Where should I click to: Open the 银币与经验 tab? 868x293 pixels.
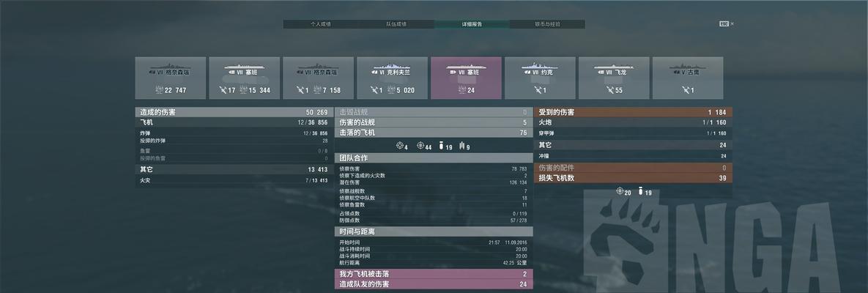tap(547, 24)
